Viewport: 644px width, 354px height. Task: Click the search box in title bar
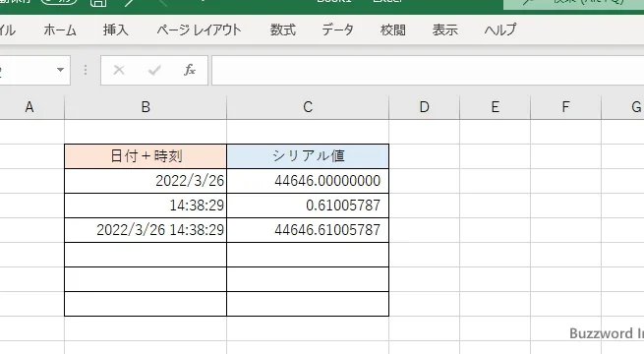574,3
